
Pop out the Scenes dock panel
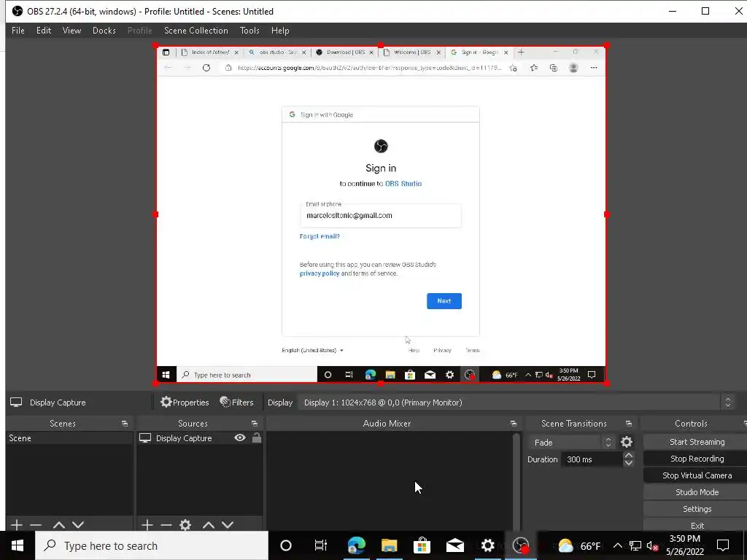point(125,424)
